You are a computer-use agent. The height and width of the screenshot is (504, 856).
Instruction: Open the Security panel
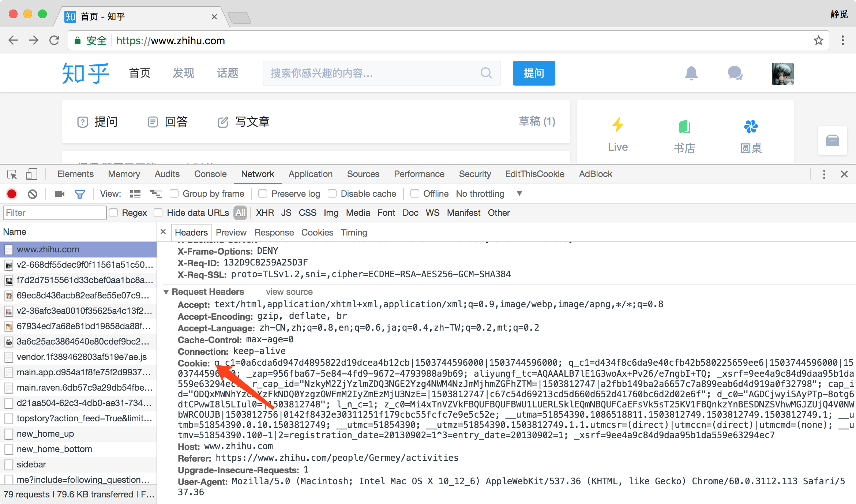(x=475, y=174)
